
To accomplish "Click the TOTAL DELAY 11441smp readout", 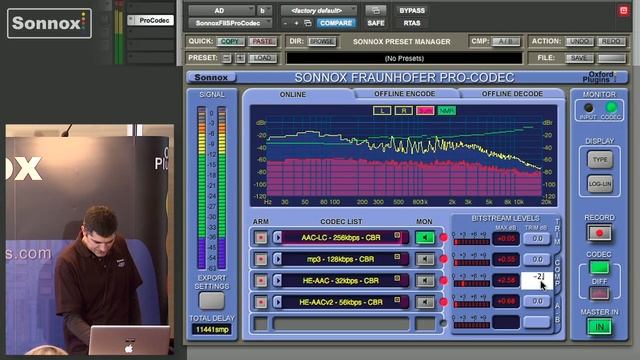I will [x=212, y=329].
